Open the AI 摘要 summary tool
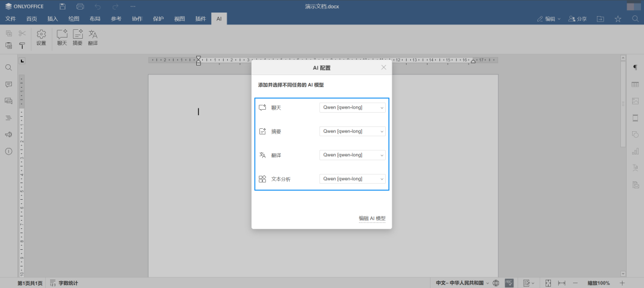The image size is (644, 288). [x=78, y=38]
